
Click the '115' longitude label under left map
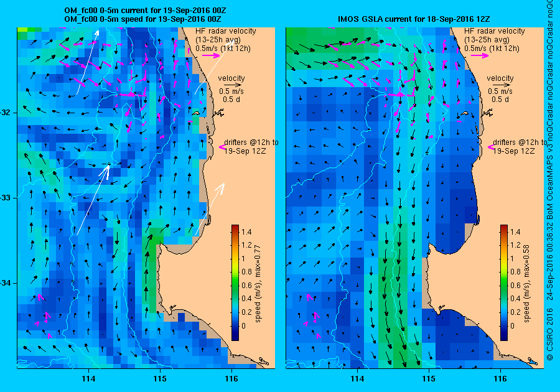(x=160, y=379)
